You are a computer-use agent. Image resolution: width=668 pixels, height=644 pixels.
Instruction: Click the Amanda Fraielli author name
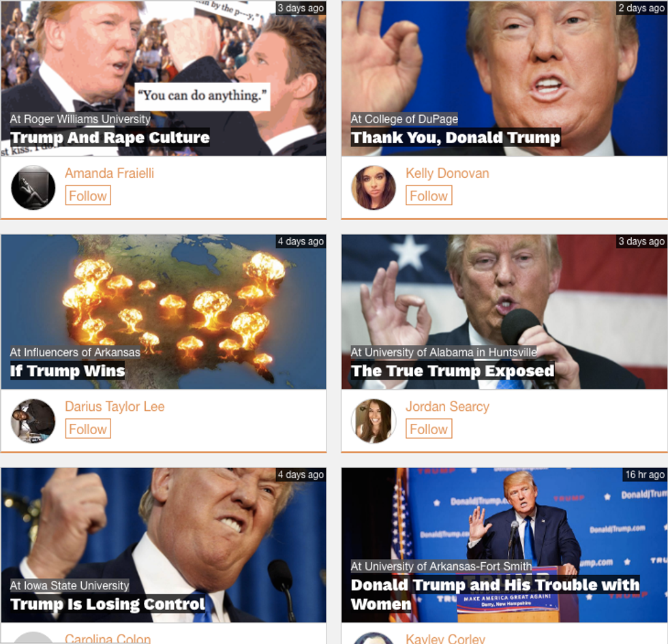coord(110,173)
